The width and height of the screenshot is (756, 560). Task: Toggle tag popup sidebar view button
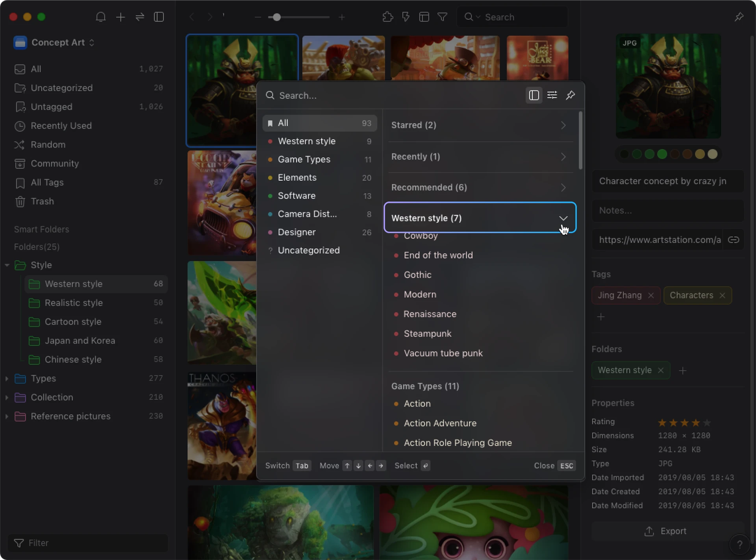pyautogui.click(x=534, y=95)
